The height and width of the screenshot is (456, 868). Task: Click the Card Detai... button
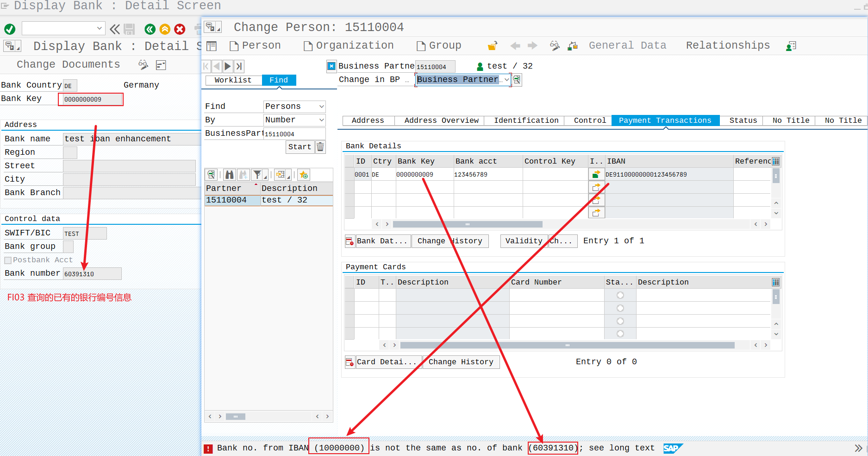point(388,362)
